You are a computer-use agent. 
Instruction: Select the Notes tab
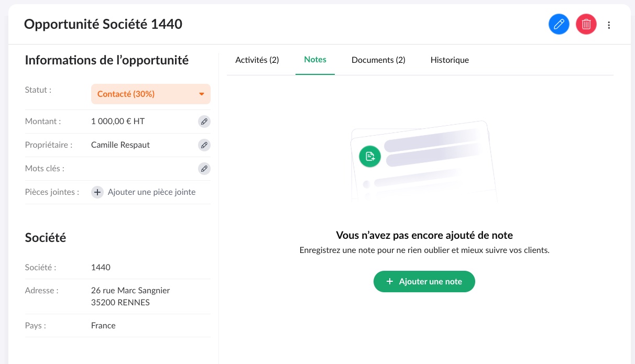(x=315, y=60)
